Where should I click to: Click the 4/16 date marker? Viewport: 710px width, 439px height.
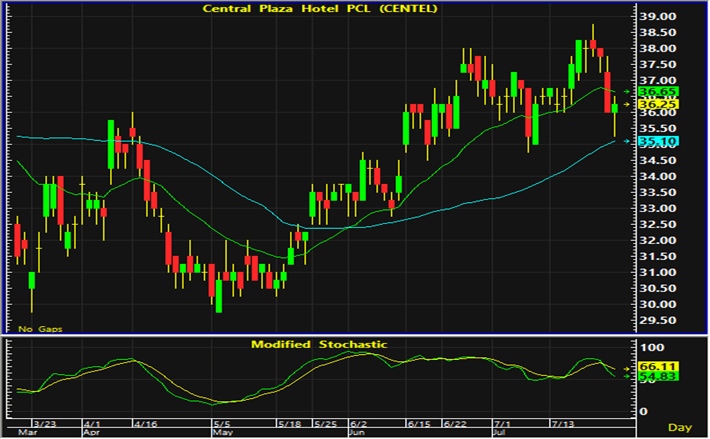[146, 424]
